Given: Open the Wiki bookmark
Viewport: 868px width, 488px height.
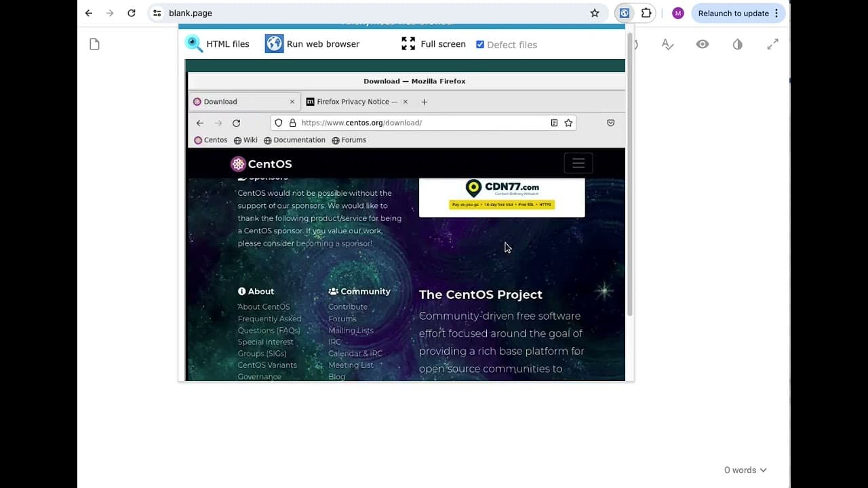Looking at the screenshot, I should (x=245, y=140).
